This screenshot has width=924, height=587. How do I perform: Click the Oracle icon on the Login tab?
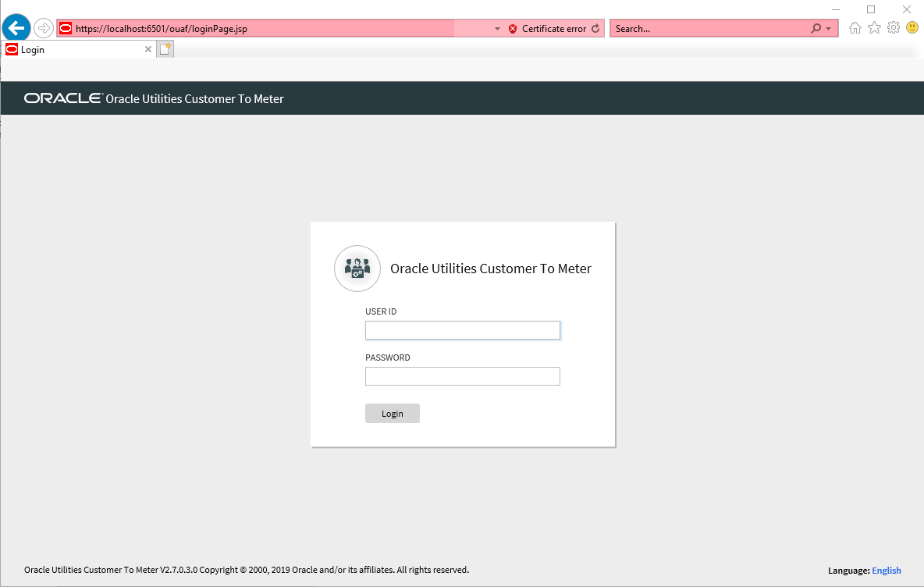(12, 49)
